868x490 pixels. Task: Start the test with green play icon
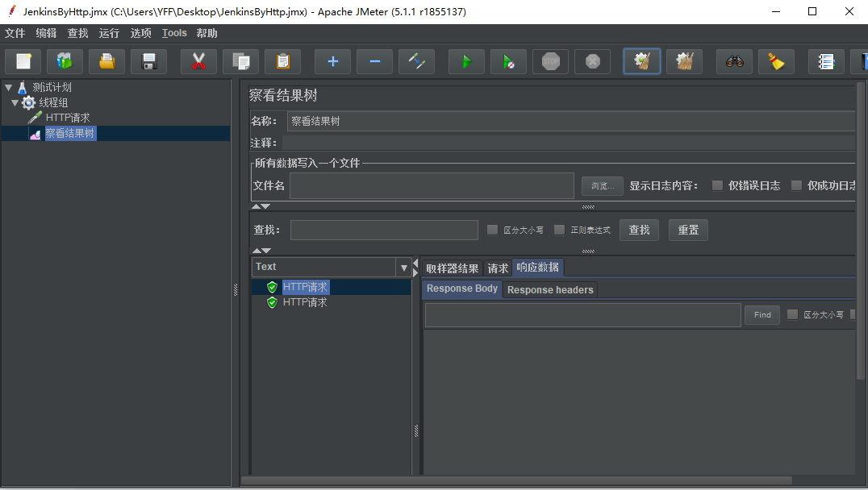tap(466, 61)
